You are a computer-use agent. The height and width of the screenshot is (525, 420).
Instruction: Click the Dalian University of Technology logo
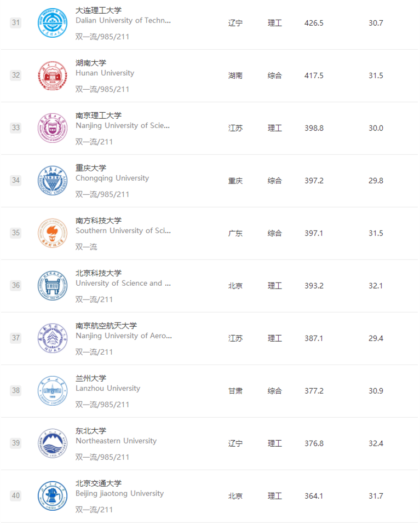pos(52,23)
